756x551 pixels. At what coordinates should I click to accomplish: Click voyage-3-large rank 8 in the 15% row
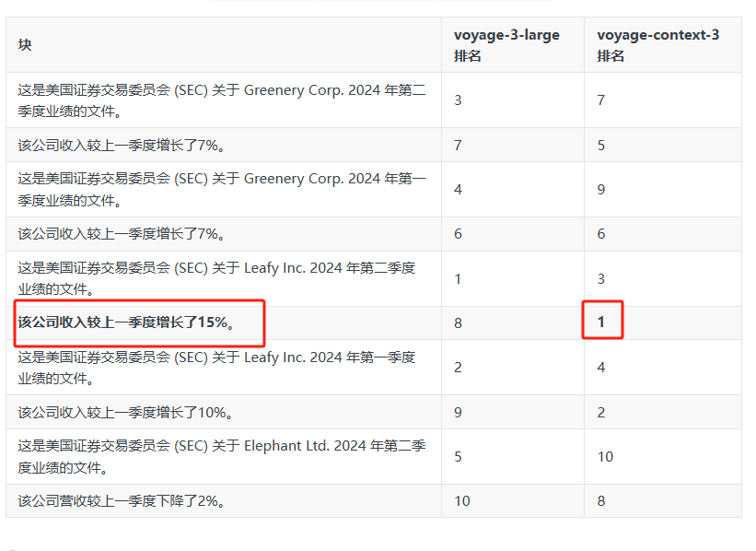[459, 322]
